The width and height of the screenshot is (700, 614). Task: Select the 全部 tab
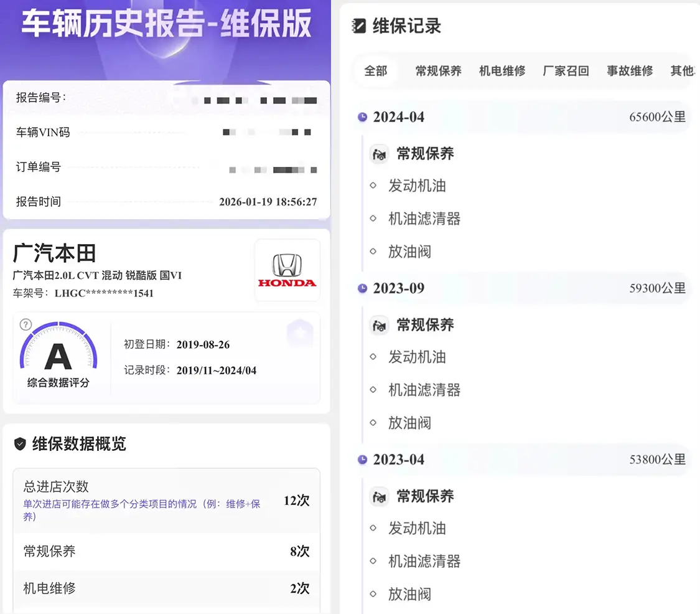(375, 70)
